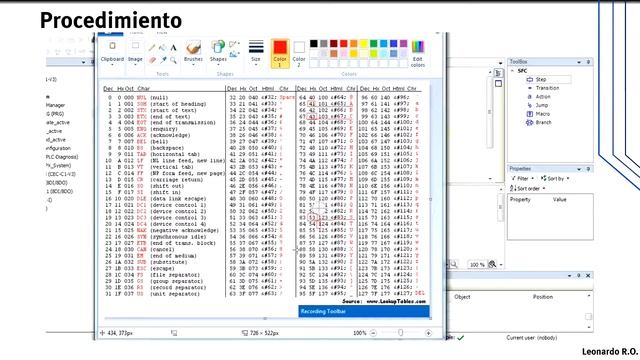Click the upper editor side toolbar icon
The height and width of the screenshot is (360, 640).
pos(498,73)
